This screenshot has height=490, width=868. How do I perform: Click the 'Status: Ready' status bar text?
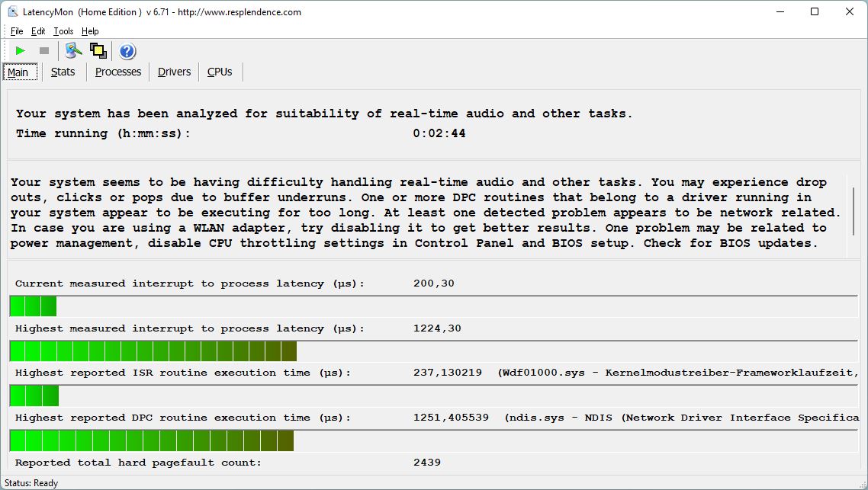click(31, 483)
